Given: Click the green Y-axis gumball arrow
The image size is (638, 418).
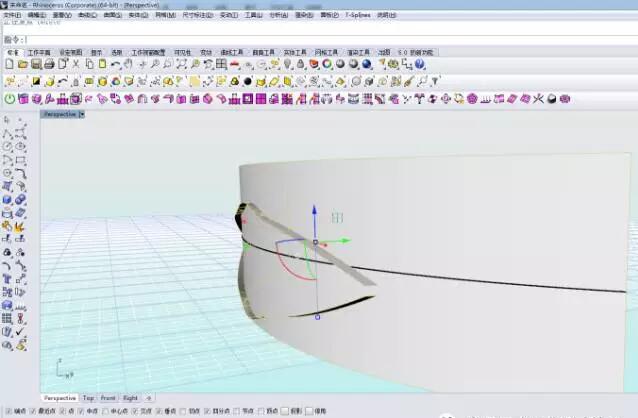Looking at the screenshot, I should pos(345,241).
